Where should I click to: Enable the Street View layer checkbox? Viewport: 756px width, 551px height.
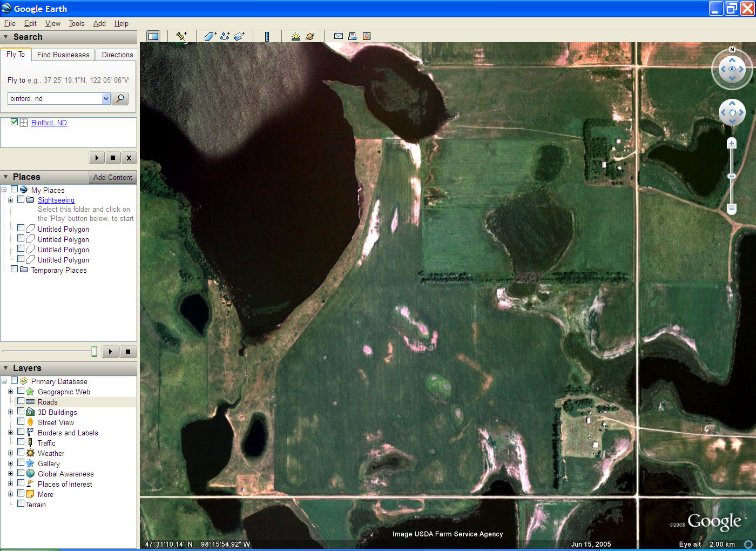[x=21, y=422]
